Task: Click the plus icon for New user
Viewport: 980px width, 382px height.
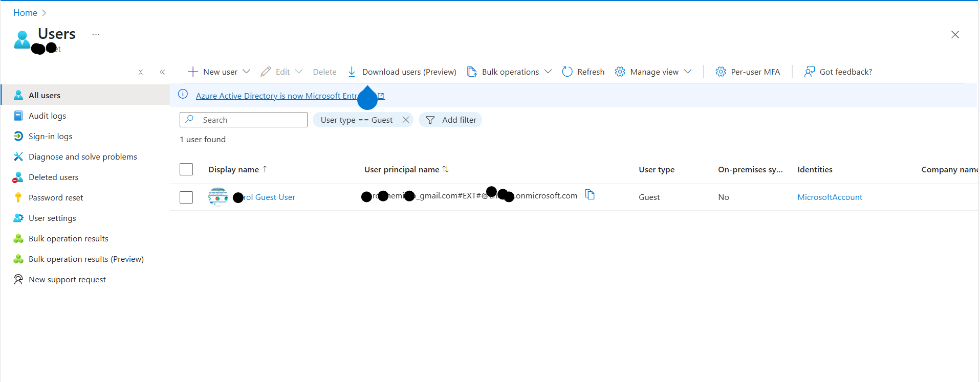Action: click(192, 72)
